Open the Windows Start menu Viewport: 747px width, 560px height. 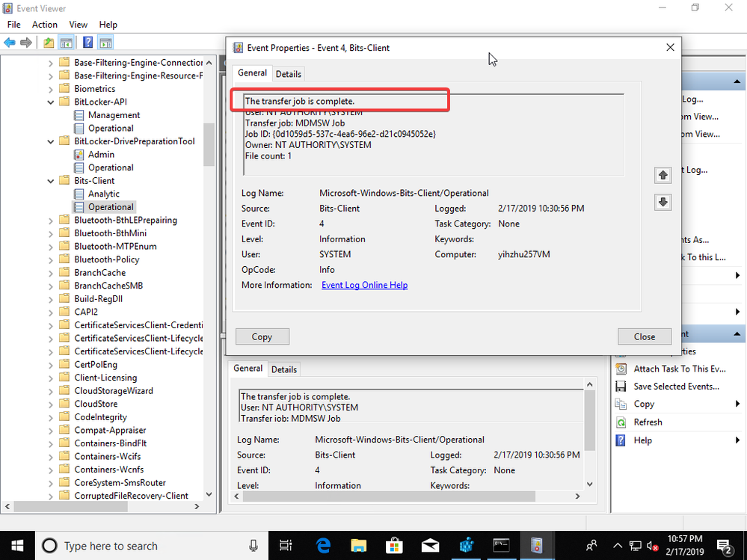(x=17, y=546)
